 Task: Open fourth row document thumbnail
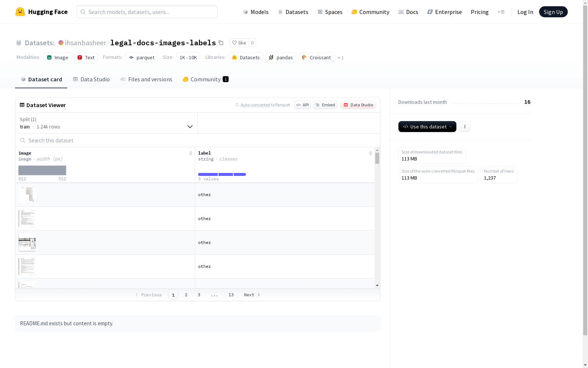(x=27, y=266)
